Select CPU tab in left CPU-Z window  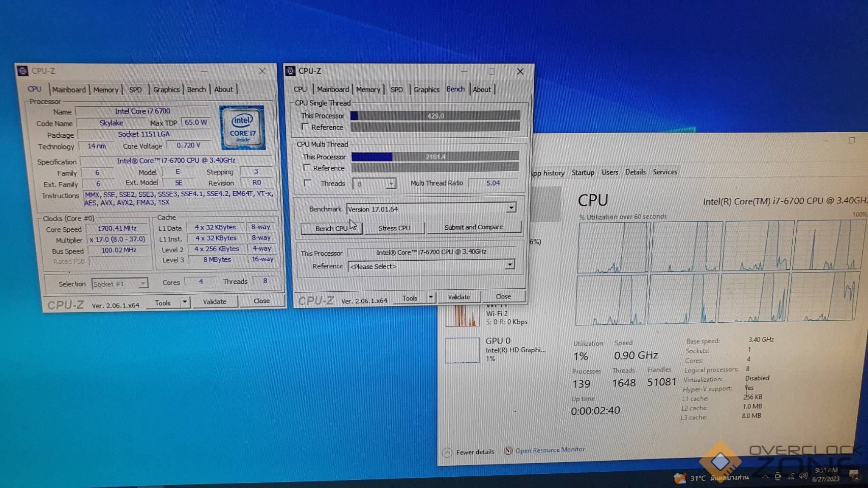click(35, 89)
